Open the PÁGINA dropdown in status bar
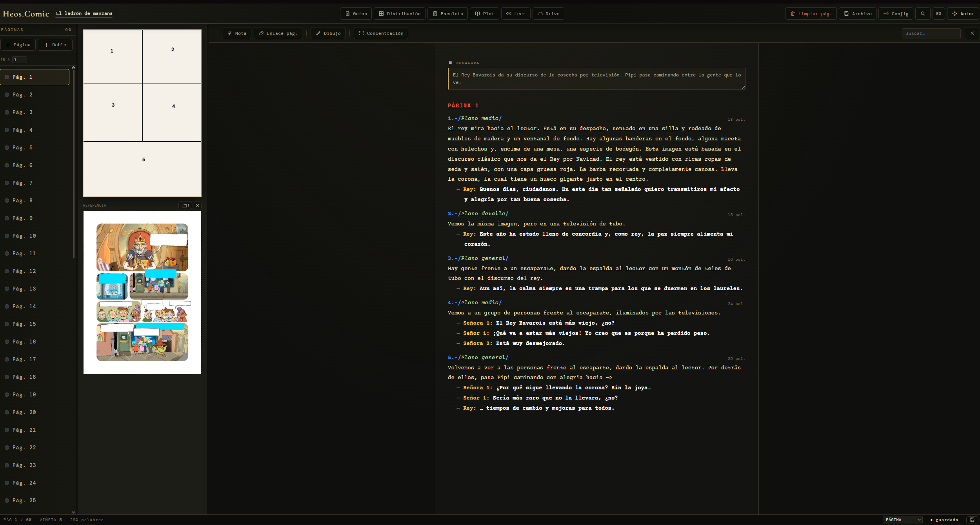 [903, 520]
